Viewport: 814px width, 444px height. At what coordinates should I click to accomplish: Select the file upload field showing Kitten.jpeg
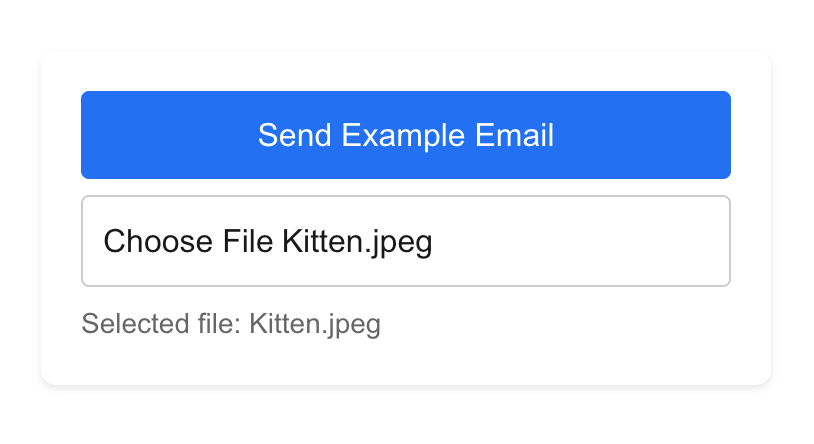tap(405, 241)
